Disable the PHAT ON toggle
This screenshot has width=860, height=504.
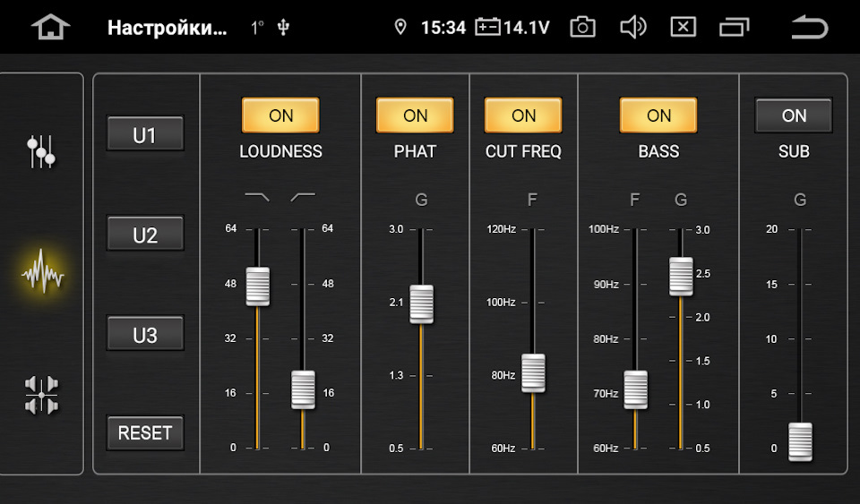click(415, 115)
